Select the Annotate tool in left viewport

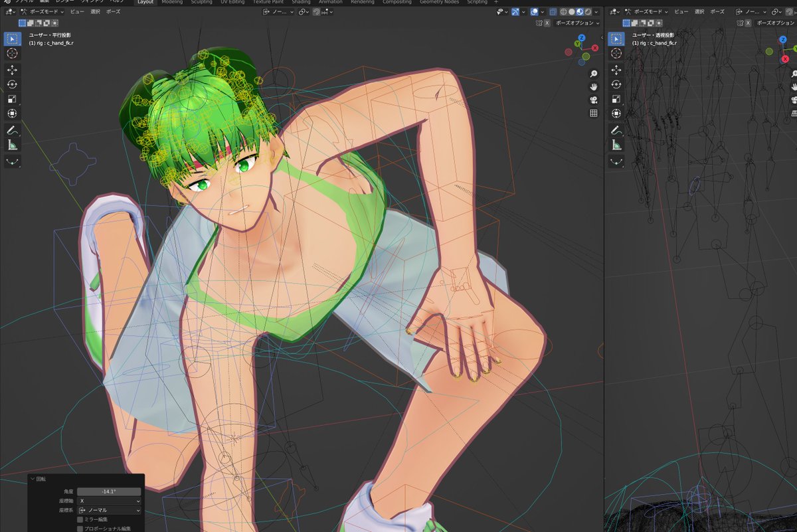[x=12, y=130]
